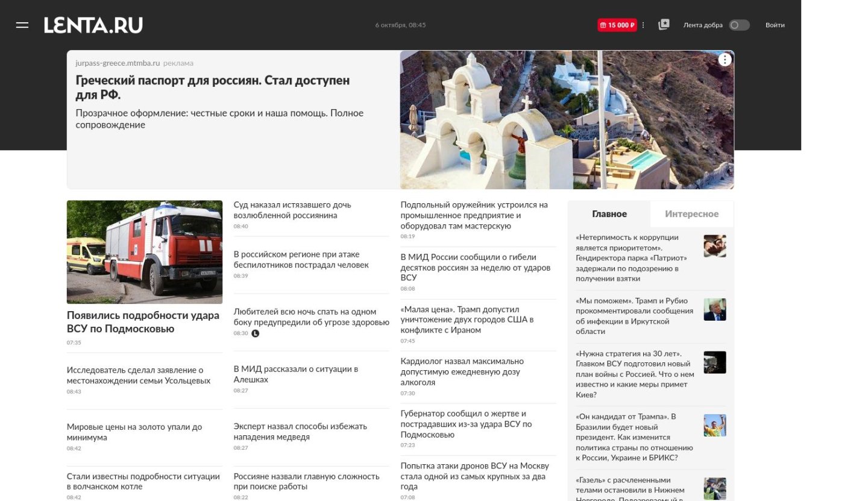Open the ad options three-dot icon
The image size is (868, 501).
(x=725, y=60)
